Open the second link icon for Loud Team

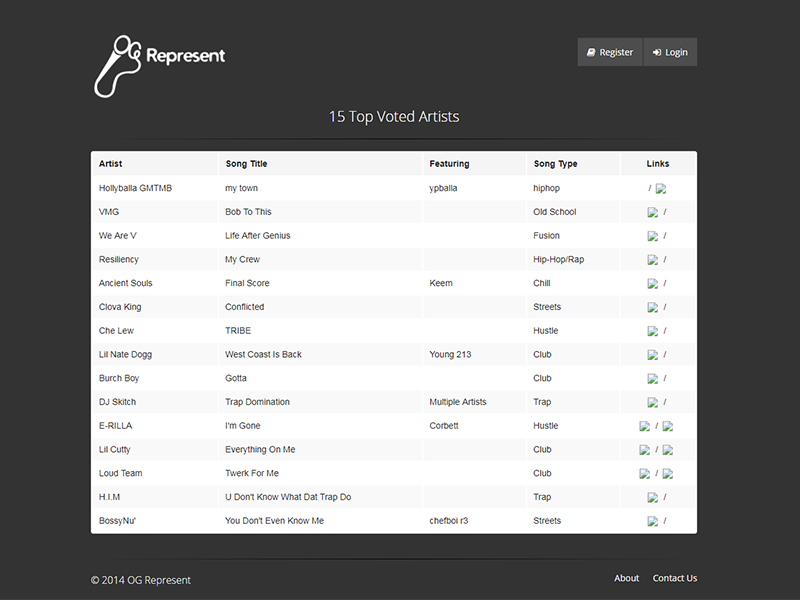point(668,475)
